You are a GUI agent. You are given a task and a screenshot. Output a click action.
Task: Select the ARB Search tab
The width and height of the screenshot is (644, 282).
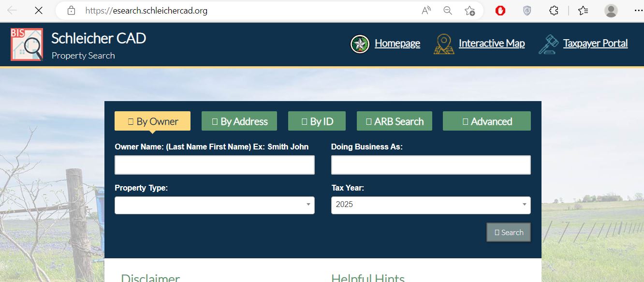[x=394, y=121]
